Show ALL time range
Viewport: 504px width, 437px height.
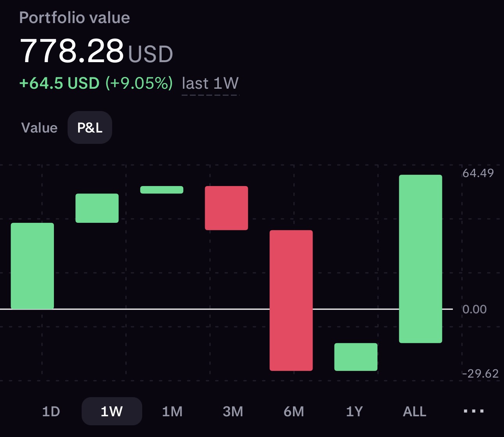point(415,412)
